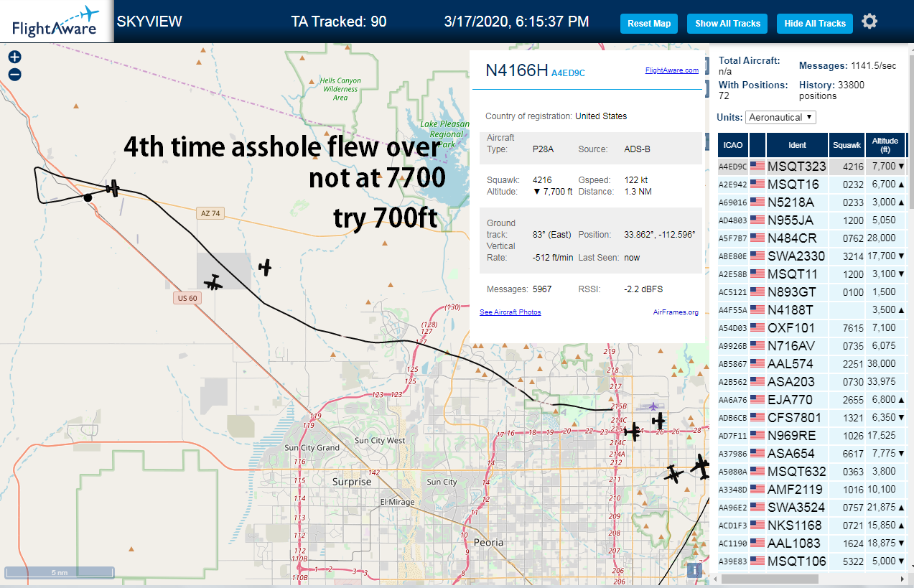Click the SKYVIEW title text

point(149,22)
